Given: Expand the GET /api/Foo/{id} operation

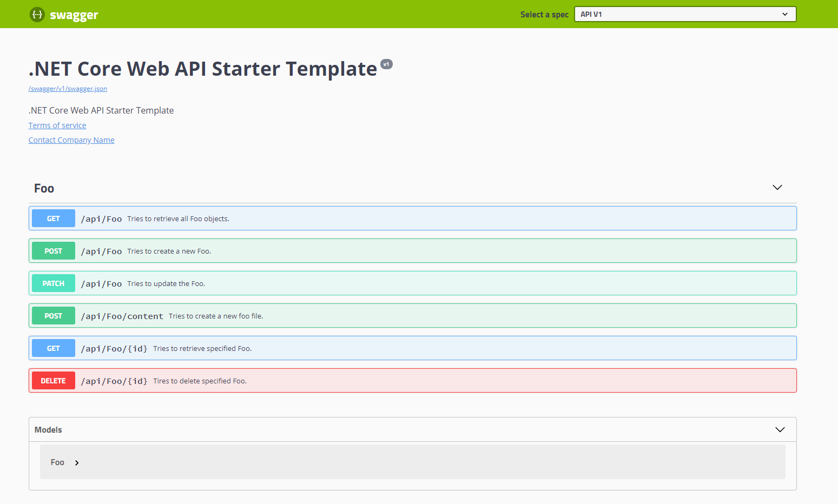Looking at the screenshot, I should point(114,349).
